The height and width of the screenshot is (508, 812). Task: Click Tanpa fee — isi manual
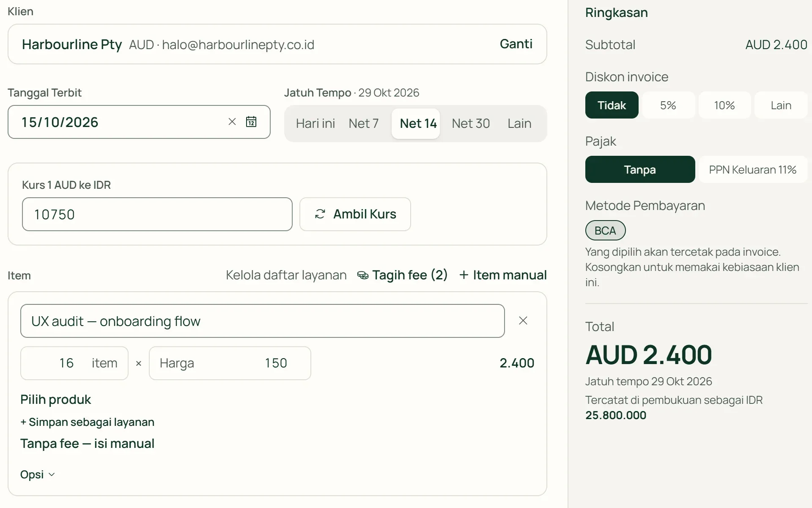click(87, 444)
